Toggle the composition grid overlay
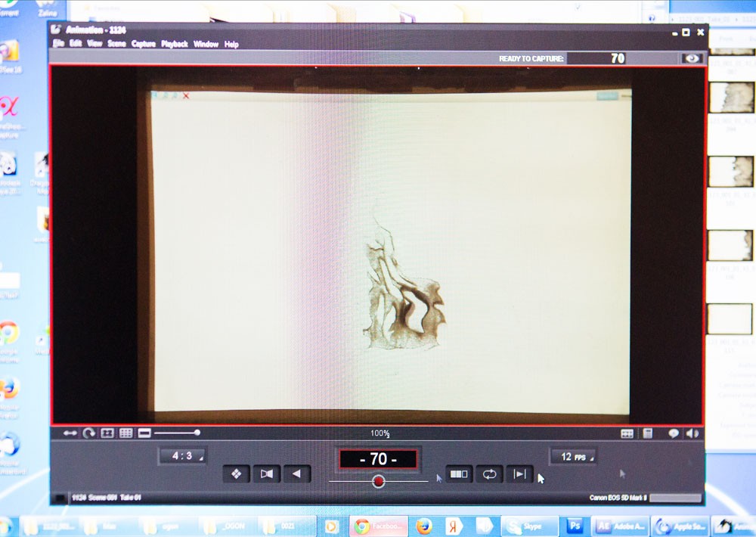 (x=126, y=433)
